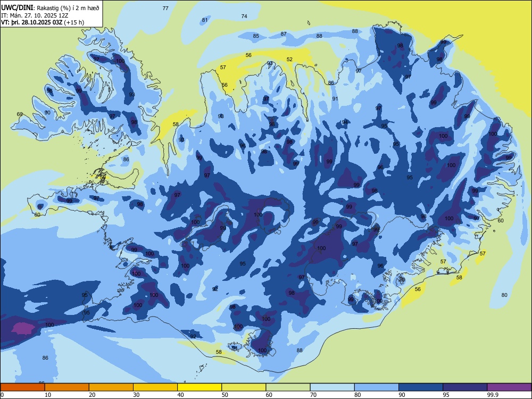This screenshot has height=399, width=532.
Task: Click the dark orange 0–10 legend swatch
Action: [22, 387]
